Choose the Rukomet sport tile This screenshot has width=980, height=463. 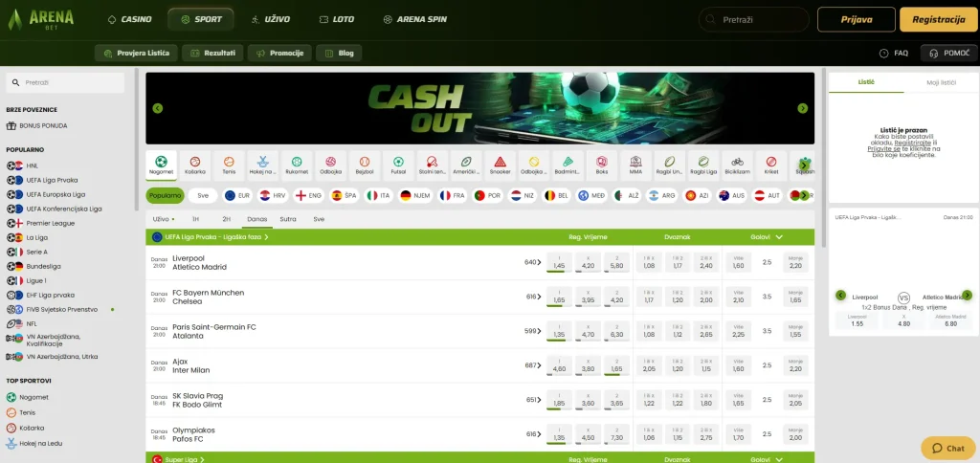pos(297,165)
